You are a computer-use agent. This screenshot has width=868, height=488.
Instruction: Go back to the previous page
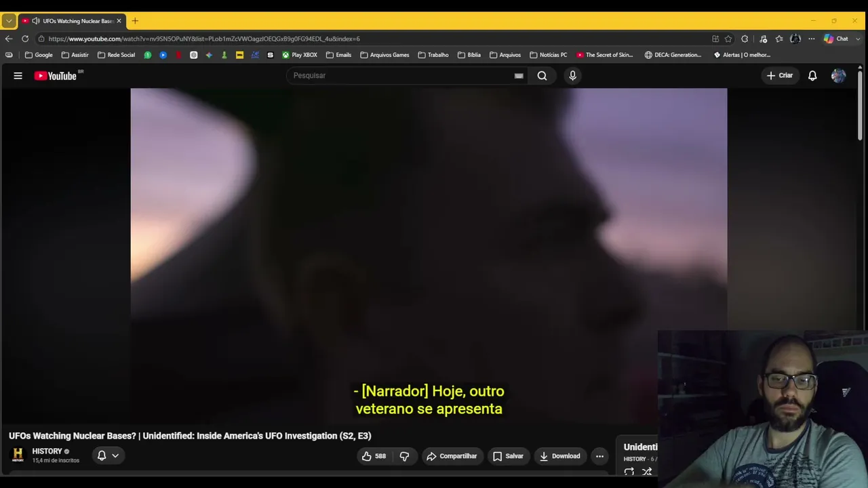(x=9, y=39)
